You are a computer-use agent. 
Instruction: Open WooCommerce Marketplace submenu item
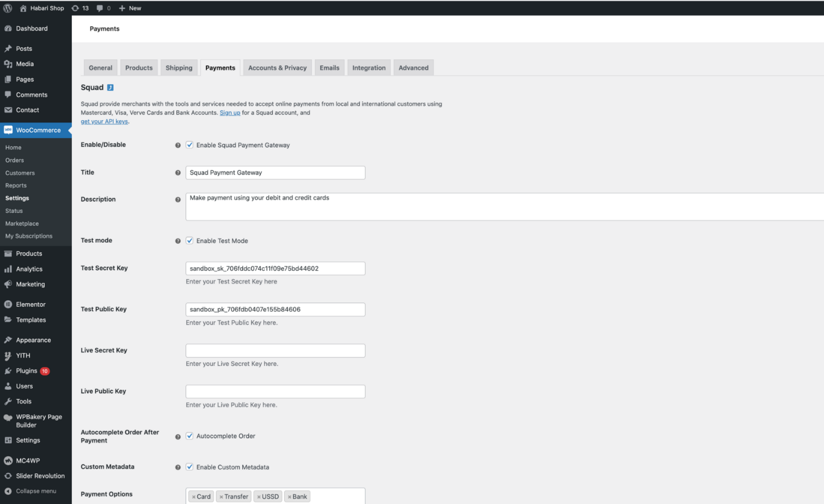[x=22, y=224]
